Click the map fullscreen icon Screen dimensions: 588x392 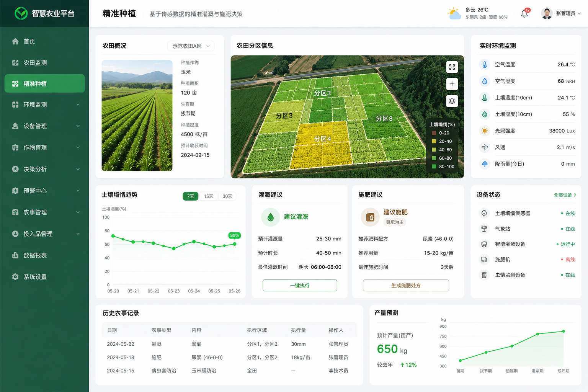coord(452,67)
